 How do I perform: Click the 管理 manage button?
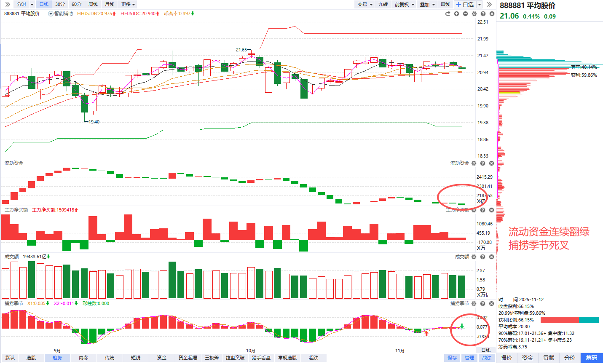tap(469, 358)
